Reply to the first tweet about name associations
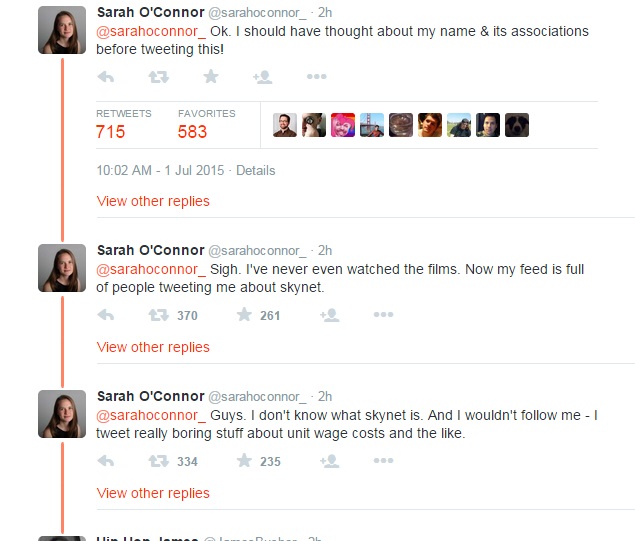The width and height of the screenshot is (635, 541). [x=106, y=77]
